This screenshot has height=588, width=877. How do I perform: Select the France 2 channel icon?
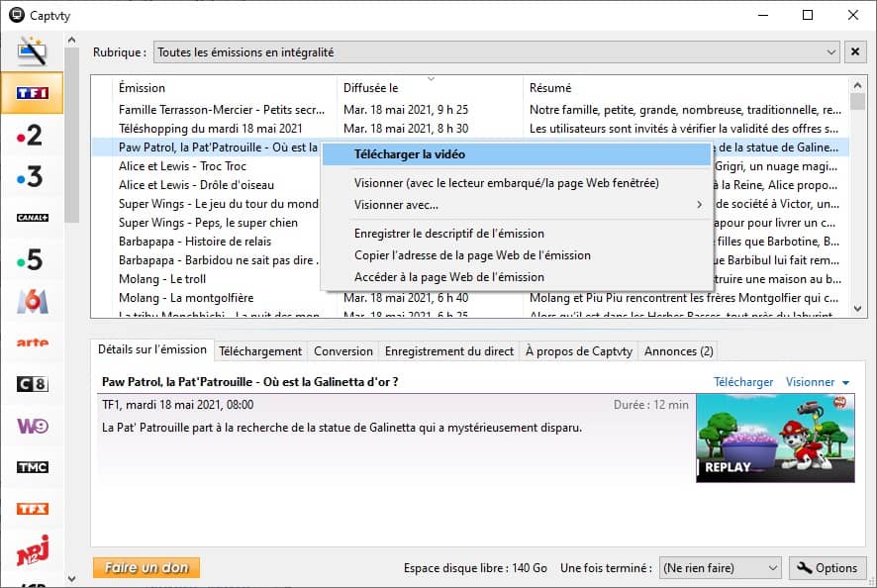(x=29, y=135)
